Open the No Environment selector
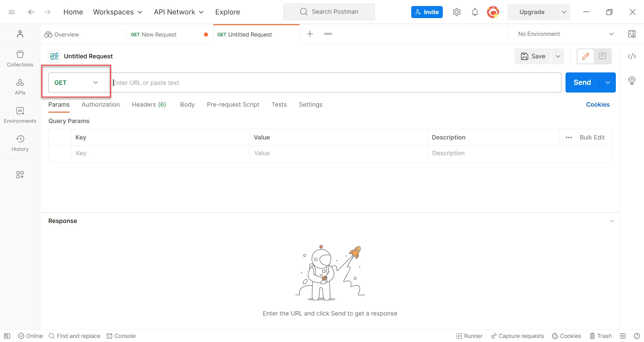 coord(566,34)
